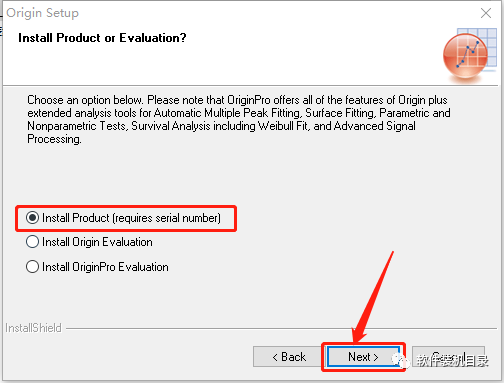Click the red arrow annotation pointing to Next
Screen dimensions: 504x383
373,297
